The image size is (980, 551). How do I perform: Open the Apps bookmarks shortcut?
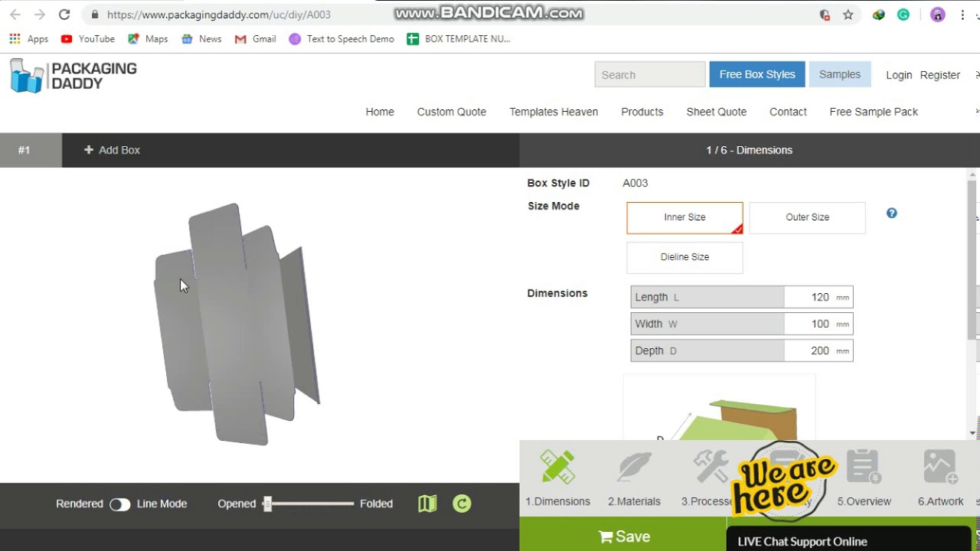29,39
